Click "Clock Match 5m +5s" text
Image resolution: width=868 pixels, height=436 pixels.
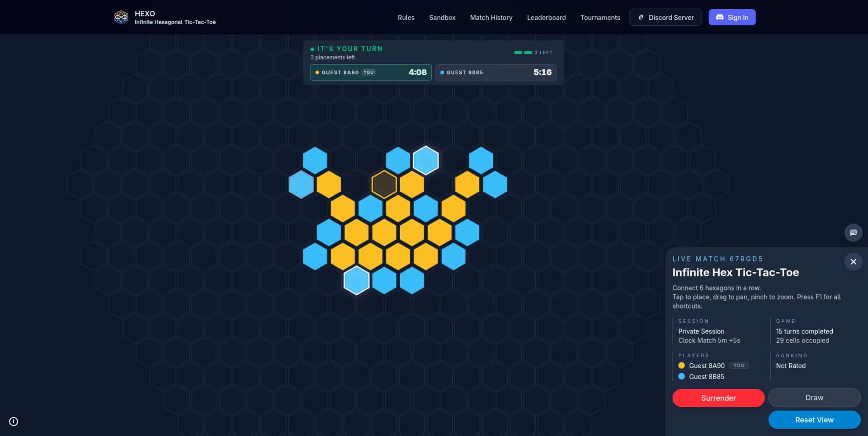click(x=709, y=340)
